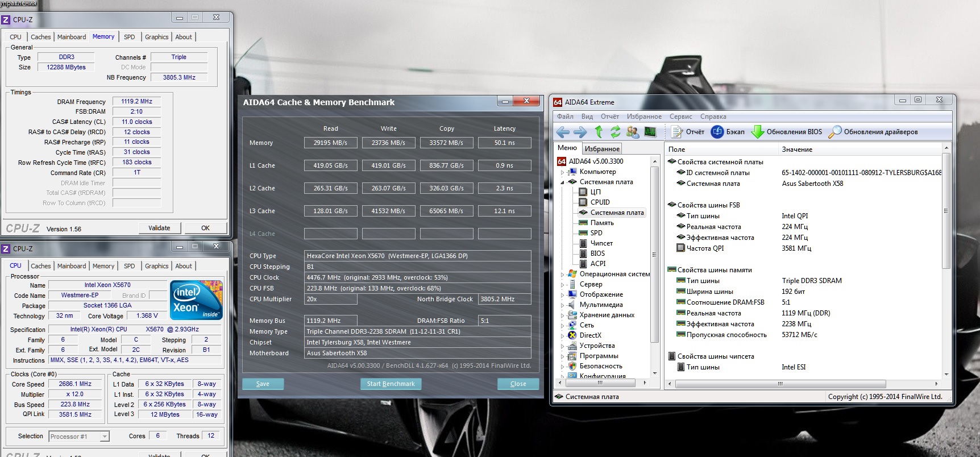The height and width of the screenshot is (457, 980).
Task: Open the Сервис menu in AIDA64
Action: point(680,117)
